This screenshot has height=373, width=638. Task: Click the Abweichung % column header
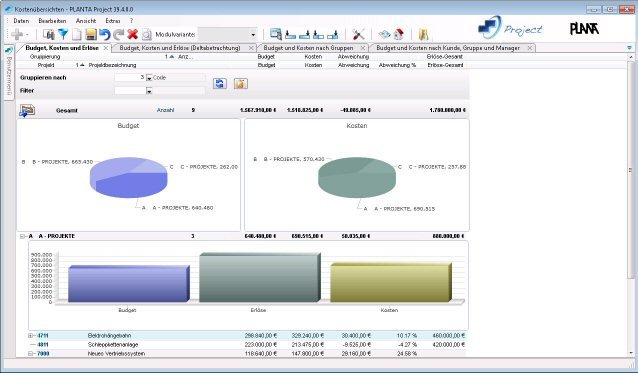pyautogui.click(x=397, y=65)
